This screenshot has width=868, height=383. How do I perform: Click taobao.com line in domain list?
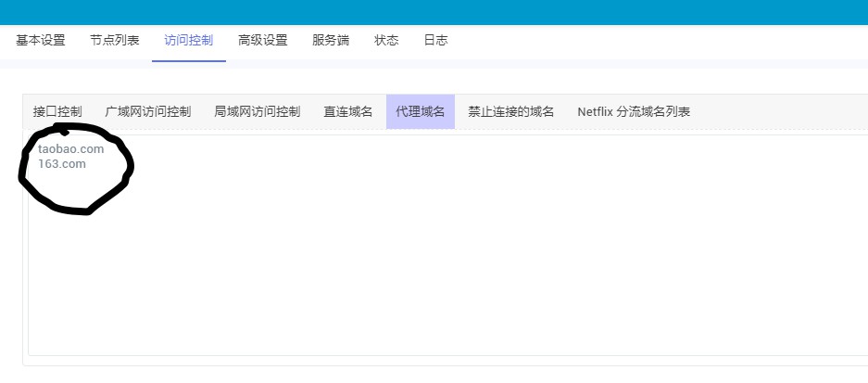[70, 148]
